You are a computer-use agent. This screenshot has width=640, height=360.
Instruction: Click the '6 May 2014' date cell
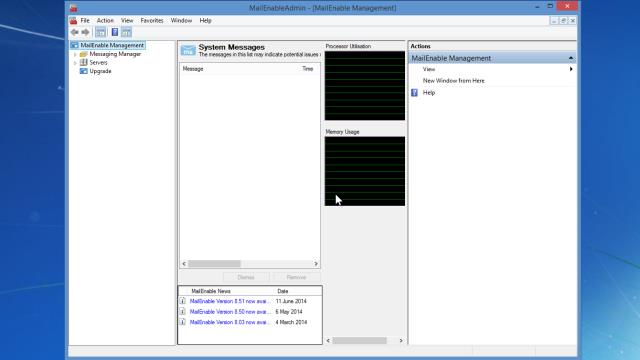tap(289, 312)
